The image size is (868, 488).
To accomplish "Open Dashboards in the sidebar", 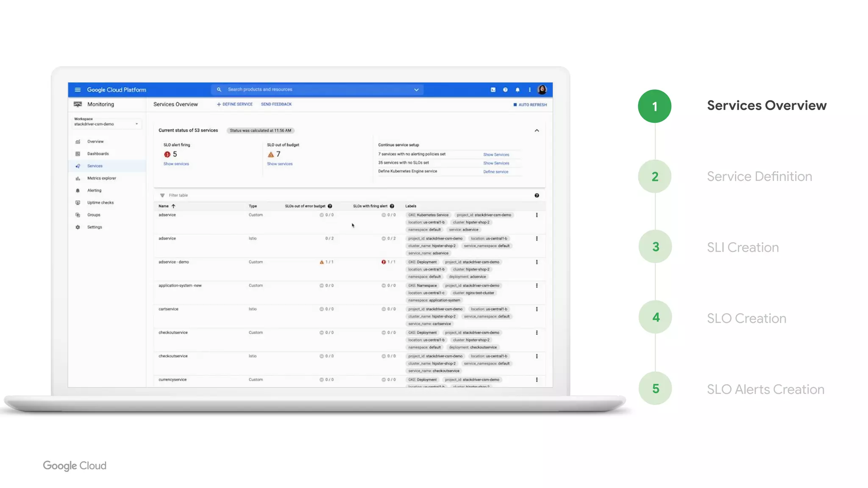I will pyautogui.click(x=98, y=154).
